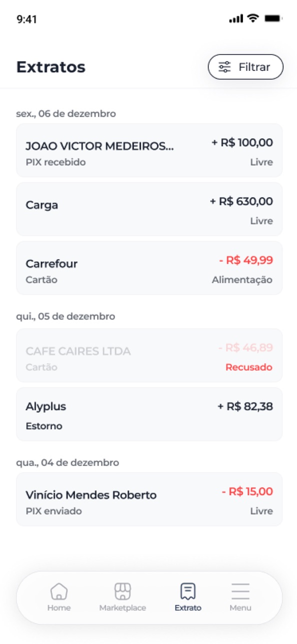Viewport: 297px width, 644px height.
Task: Switch to the Marketplace tab label
Action: (x=122, y=608)
